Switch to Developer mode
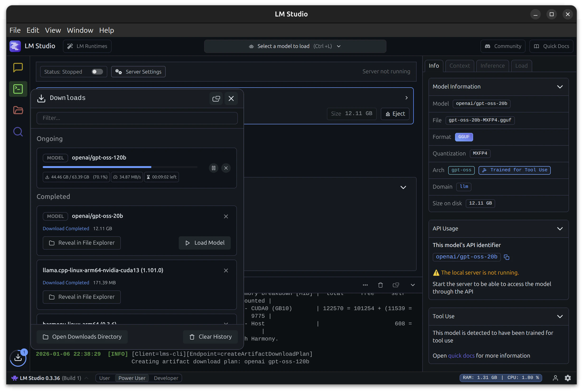This screenshot has width=583, height=392. click(x=166, y=378)
